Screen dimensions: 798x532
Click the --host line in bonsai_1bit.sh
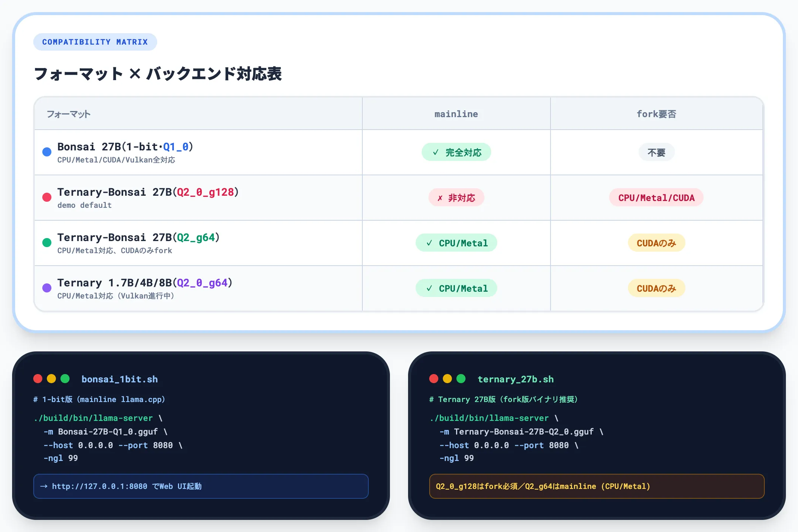113,445
